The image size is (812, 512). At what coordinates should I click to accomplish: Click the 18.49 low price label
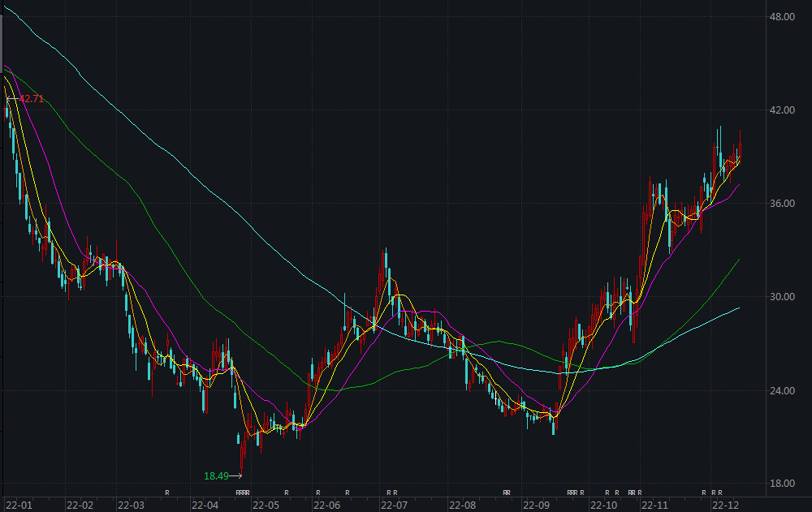[216, 476]
